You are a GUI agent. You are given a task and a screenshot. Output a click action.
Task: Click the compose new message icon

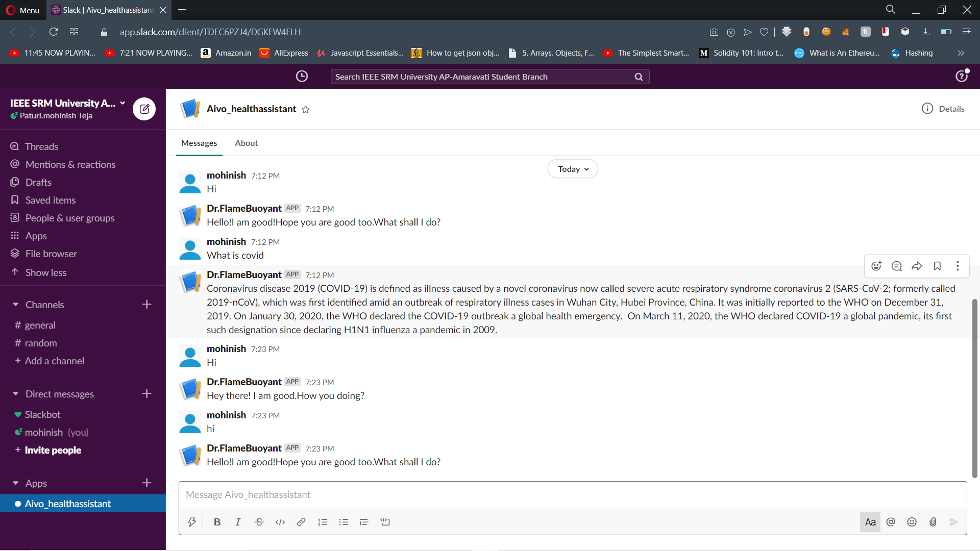144,109
